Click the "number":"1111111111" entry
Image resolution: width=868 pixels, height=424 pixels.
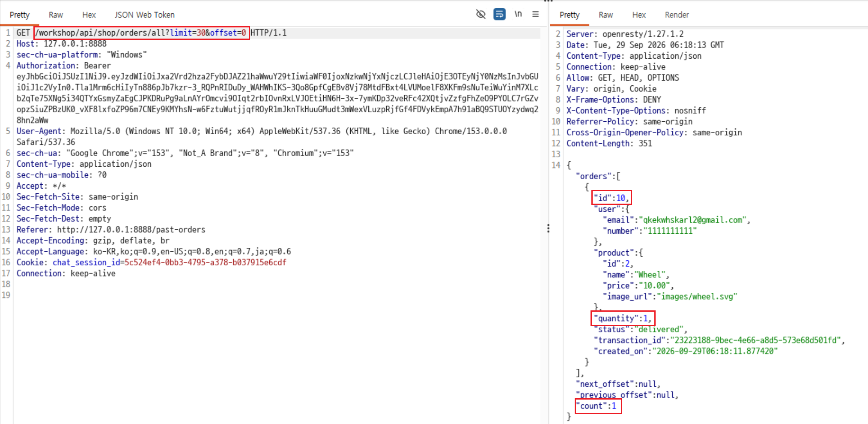pos(650,231)
